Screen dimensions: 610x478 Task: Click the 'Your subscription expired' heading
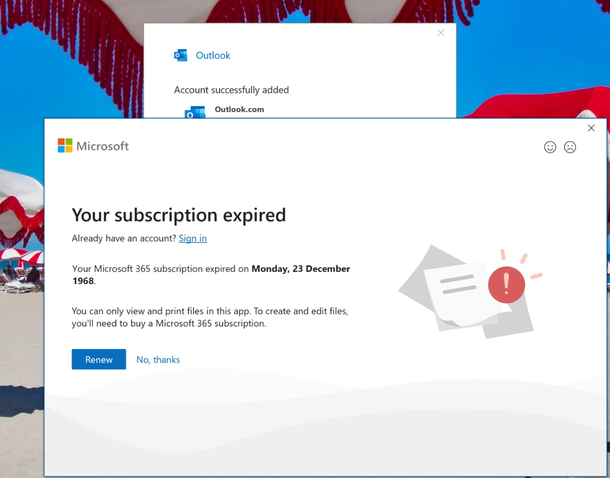[179, 215]
